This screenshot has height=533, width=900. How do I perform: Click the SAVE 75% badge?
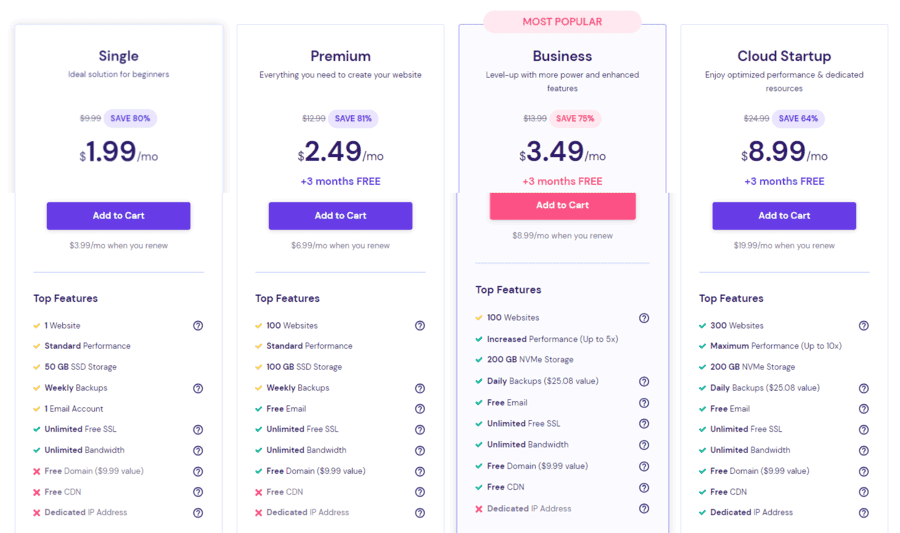575,119
